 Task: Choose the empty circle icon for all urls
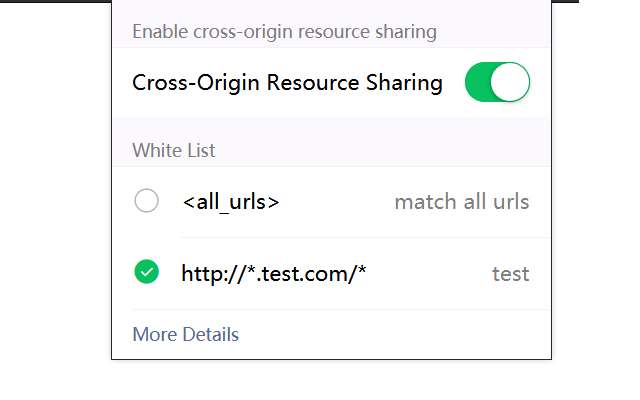click(x=147, y=200)
